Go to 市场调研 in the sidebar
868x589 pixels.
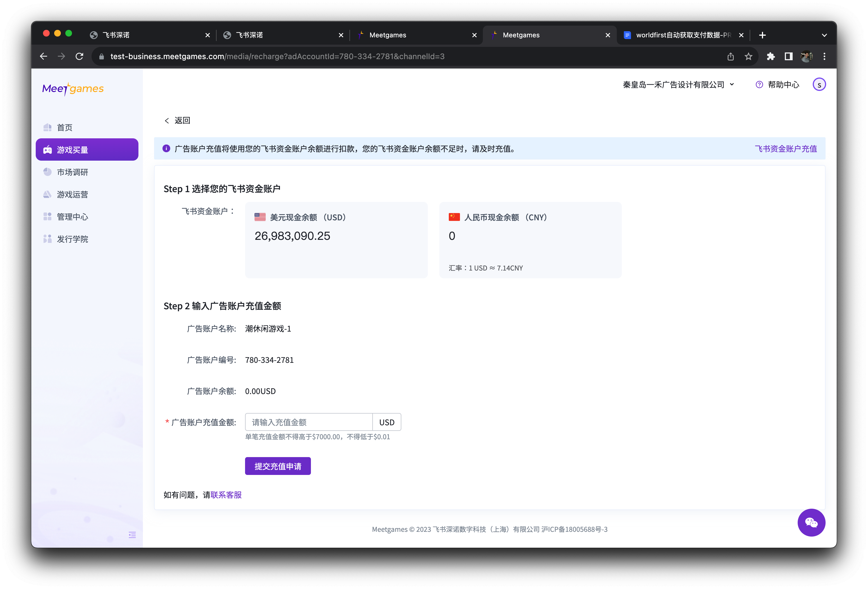[73, 172]
